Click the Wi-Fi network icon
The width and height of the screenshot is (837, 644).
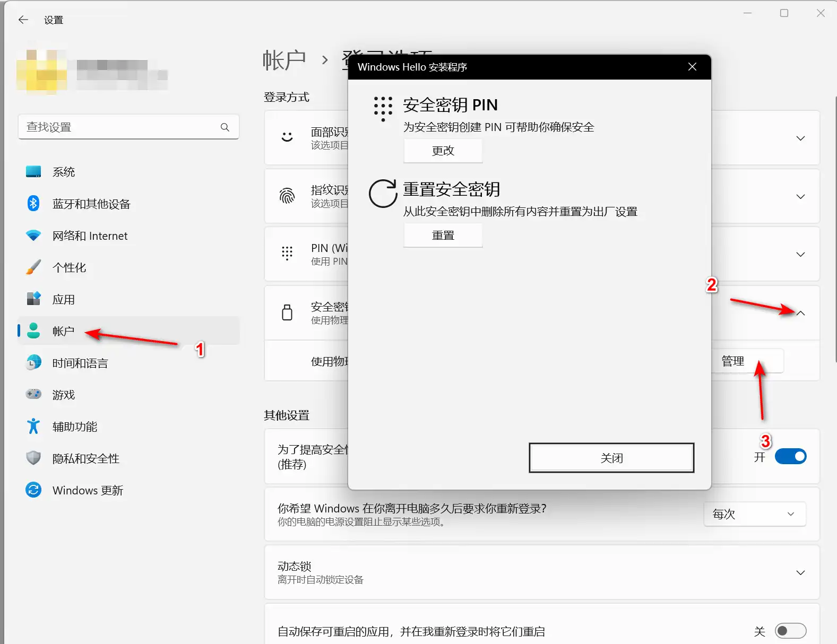33,235
